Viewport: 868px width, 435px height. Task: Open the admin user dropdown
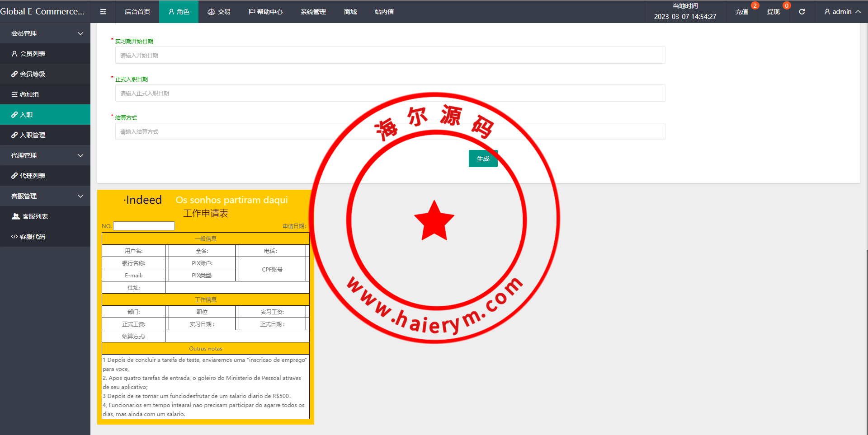point(842,12)
